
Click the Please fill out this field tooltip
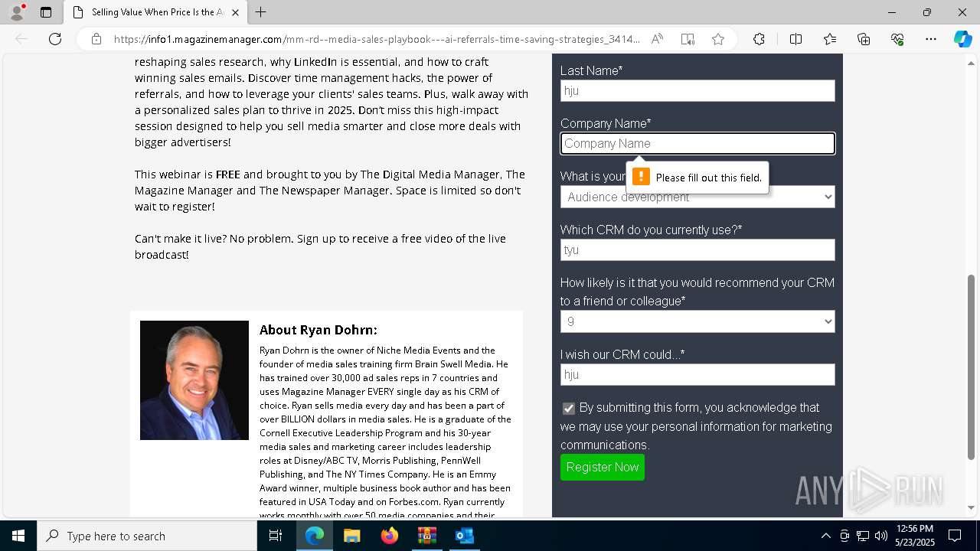pyautogui.click(x=697, y=178)
